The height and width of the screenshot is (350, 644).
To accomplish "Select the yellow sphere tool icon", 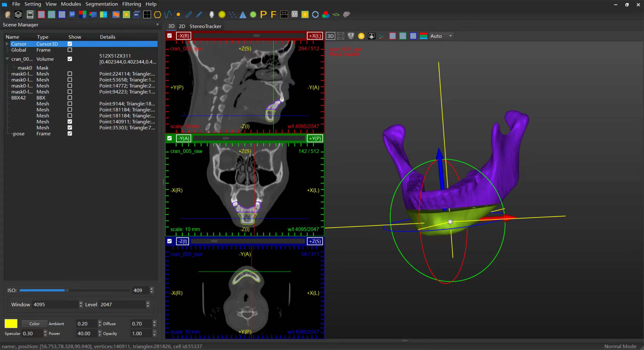I will click(x=222, y=15).
